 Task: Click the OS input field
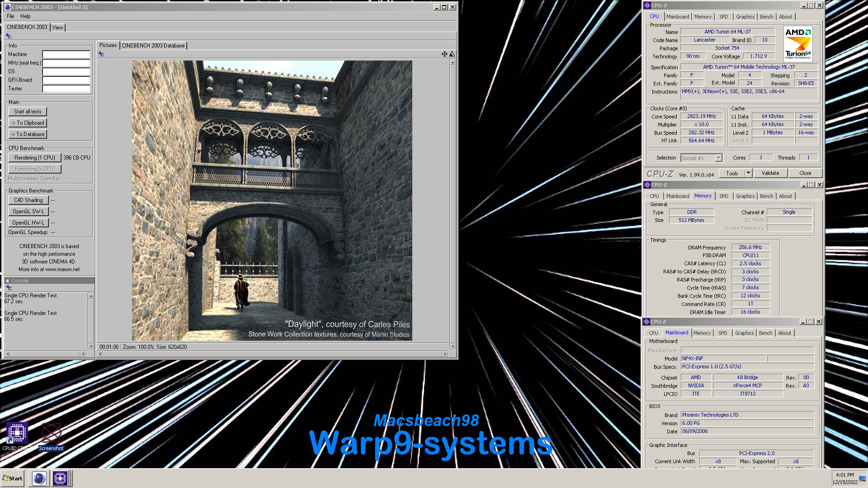(66, 71)
